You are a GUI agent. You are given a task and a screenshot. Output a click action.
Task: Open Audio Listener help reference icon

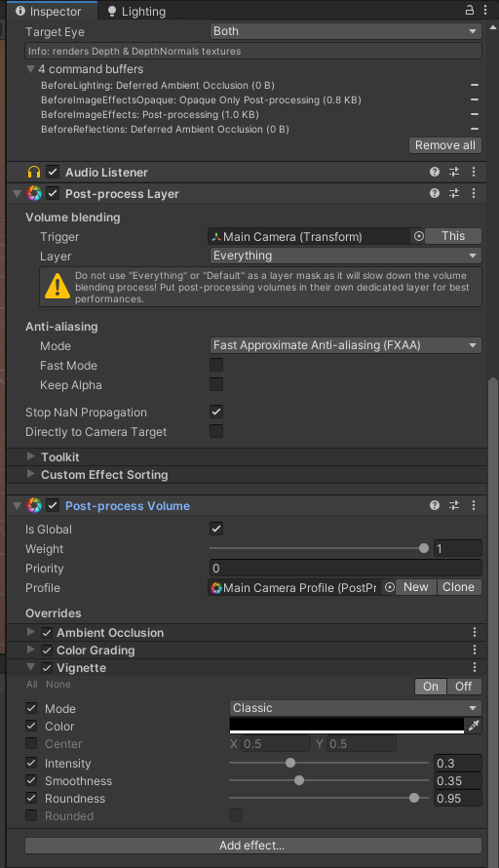pyautogui.click(x=435, y=172)
